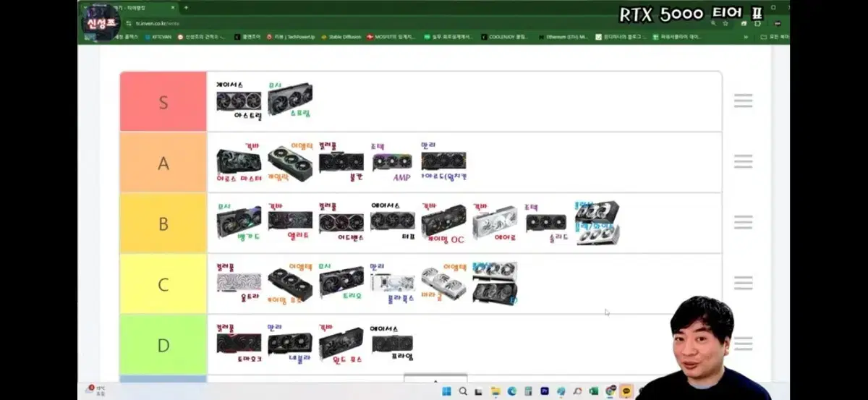Select the green D tier label

click(x=163, y=345)
